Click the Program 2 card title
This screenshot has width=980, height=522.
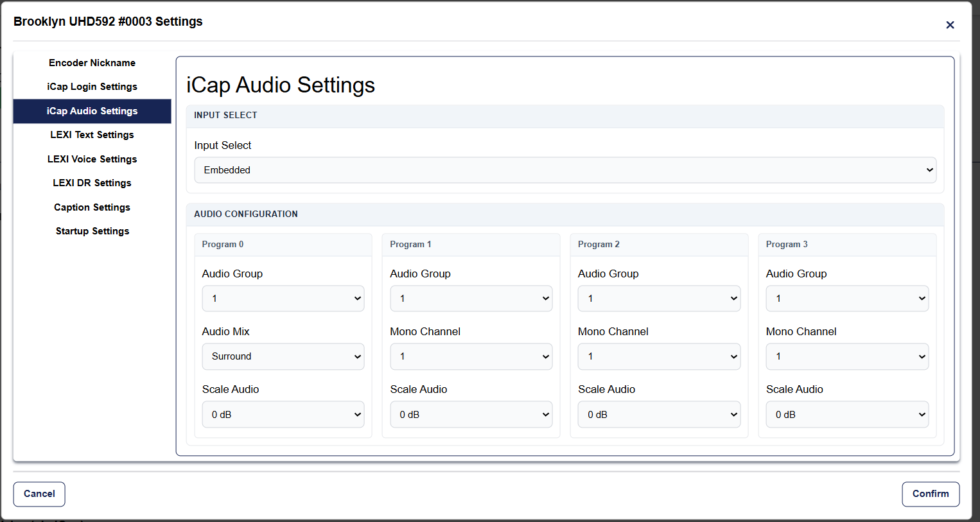tap(599, 244)
